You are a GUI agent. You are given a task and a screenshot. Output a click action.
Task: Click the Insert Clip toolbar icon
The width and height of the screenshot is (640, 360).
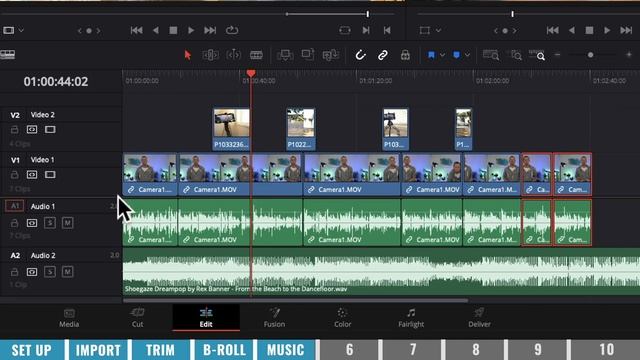click(285, 55)
